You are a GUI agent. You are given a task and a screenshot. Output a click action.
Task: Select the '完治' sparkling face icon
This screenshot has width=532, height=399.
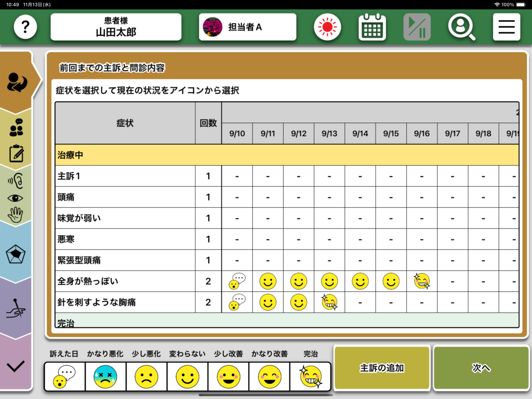tap(311, 376)
